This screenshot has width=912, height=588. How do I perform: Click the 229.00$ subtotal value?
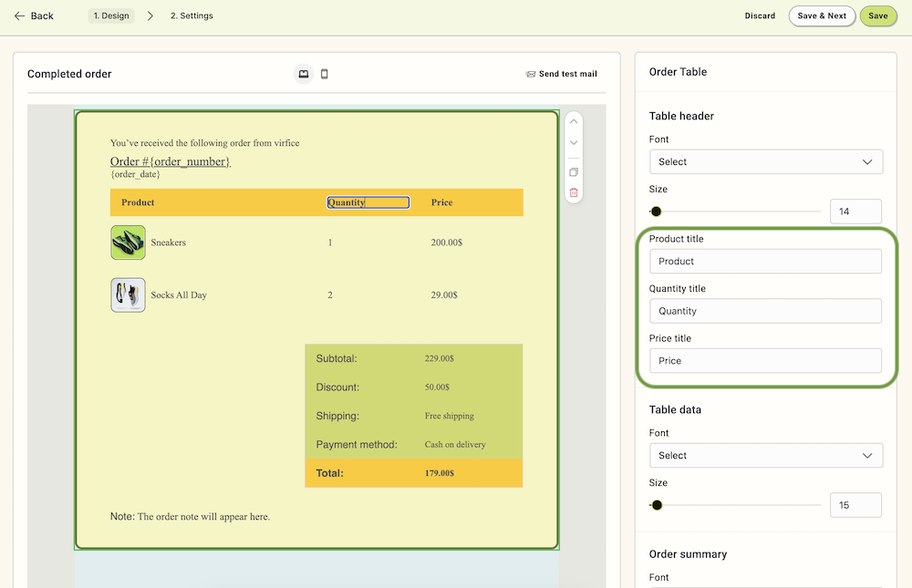pos(440,358)
